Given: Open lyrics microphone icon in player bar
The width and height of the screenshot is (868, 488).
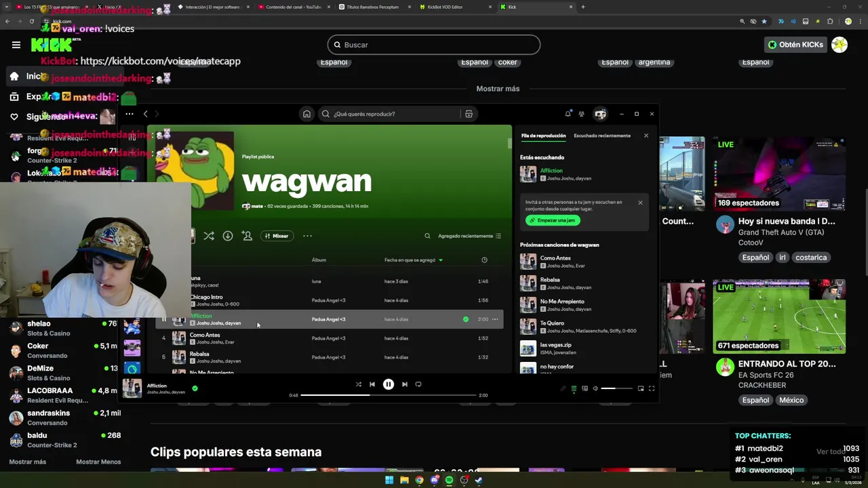Looking at the screenshot, I should (x=563, y=388).
